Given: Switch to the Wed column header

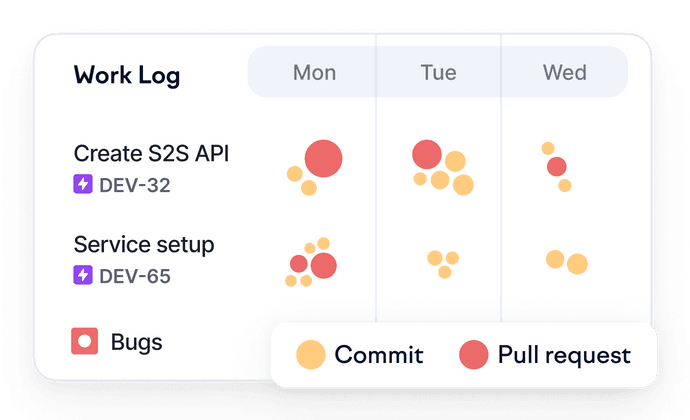Looking at the screenshot, I should 565,73.
